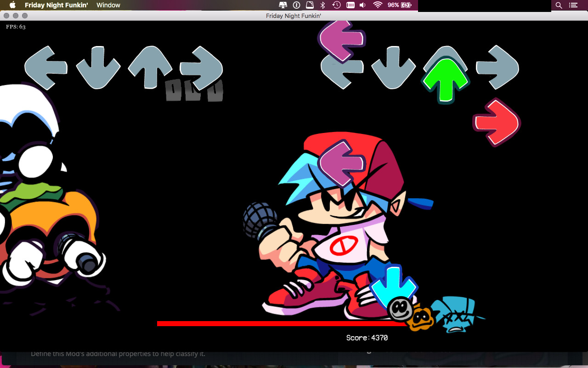
Task: Click the opponent's gray left arrow receptor
Action: [45, 68]
